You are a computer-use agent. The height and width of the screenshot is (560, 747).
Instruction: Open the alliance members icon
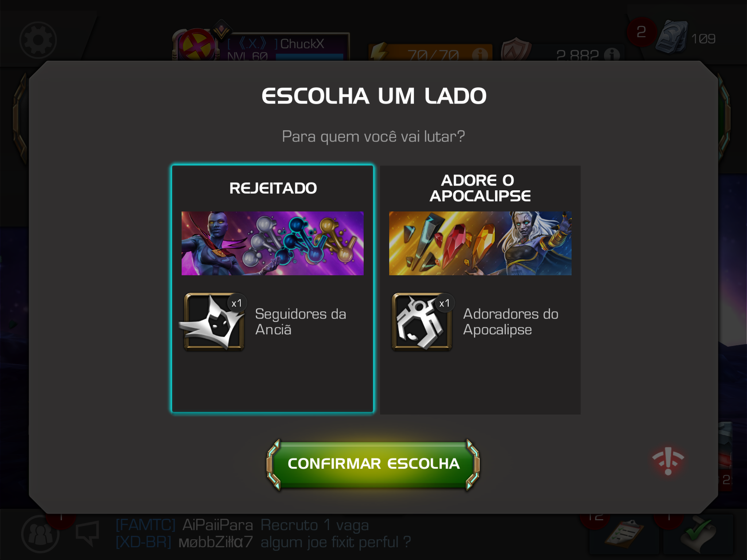[x=40, y=534]
